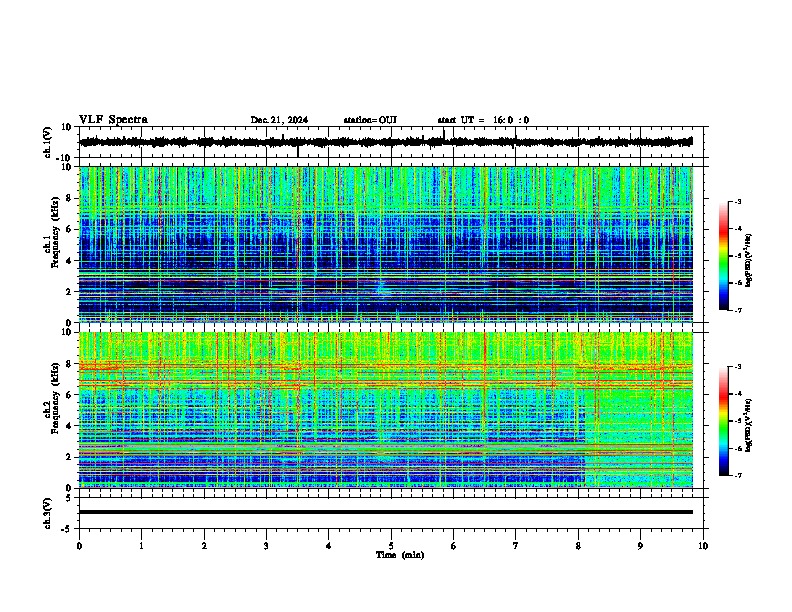This screenshot has width=792, height=612.
Task: Click the "VLF Spectra" plot title
Action: point(113,120)
